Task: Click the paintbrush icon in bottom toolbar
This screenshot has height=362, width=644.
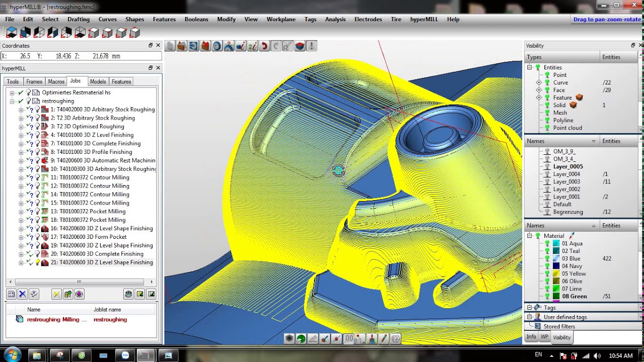Action: (x=325, y=339)
